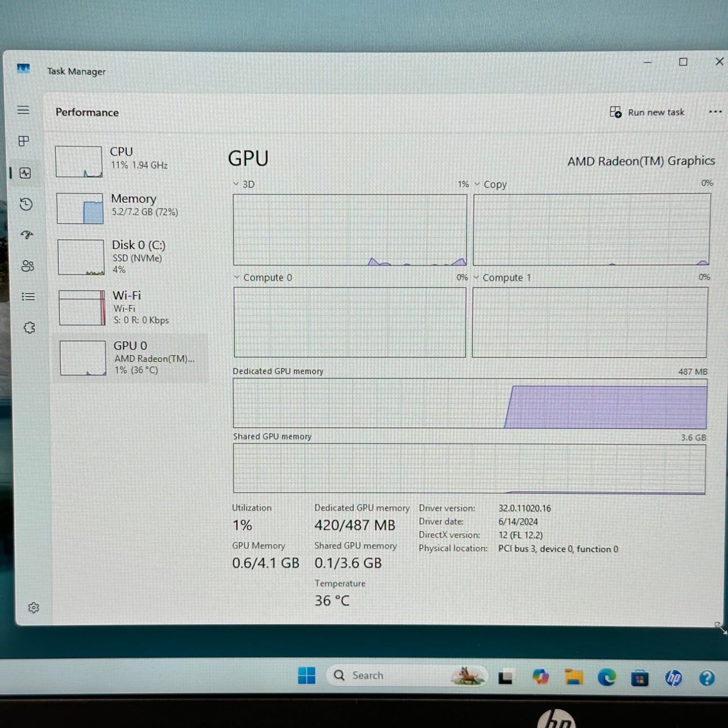Open Microsoft Store from the taskbar
Screen dimensions: 728x728
click(x=640, y=678)
